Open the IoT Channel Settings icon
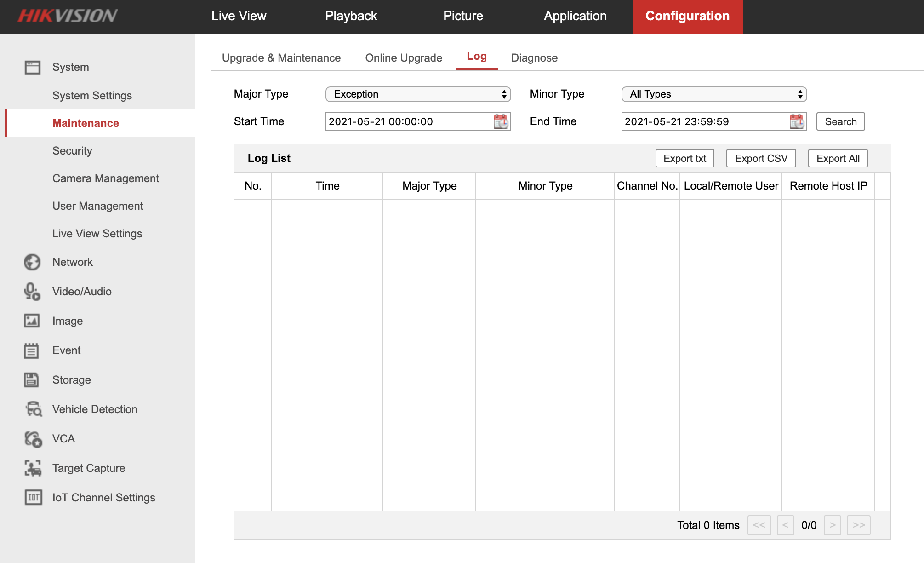 click(32, 498)
